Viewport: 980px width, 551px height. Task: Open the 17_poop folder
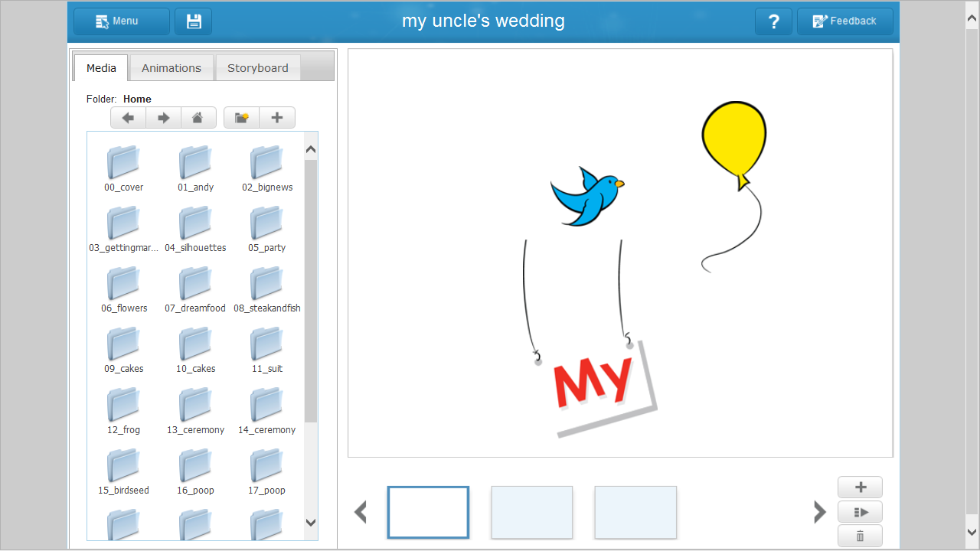[x=267, y=471]
